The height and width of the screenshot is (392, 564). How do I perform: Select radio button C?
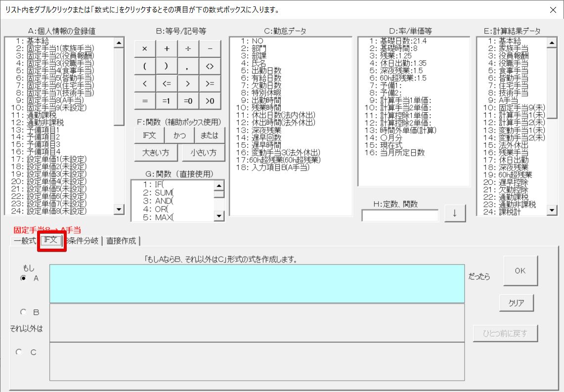tap(20, 352)
